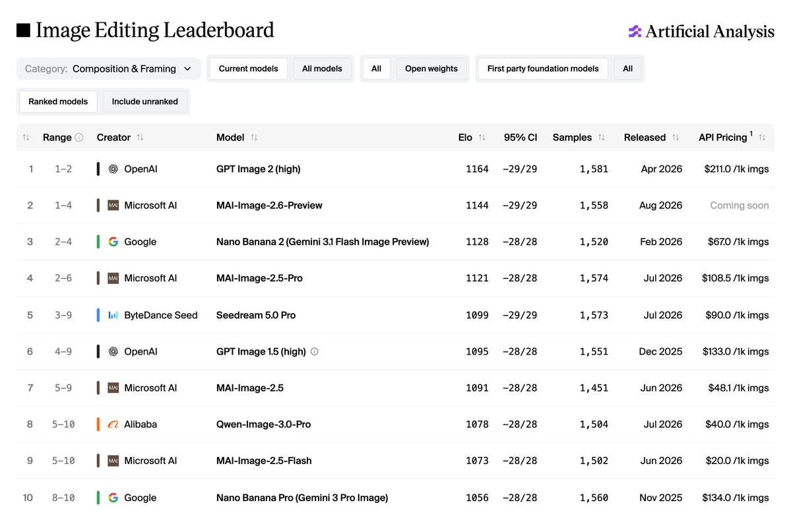Sort table by API Pricing arrows
791x532 pixels.
(762, 138)
